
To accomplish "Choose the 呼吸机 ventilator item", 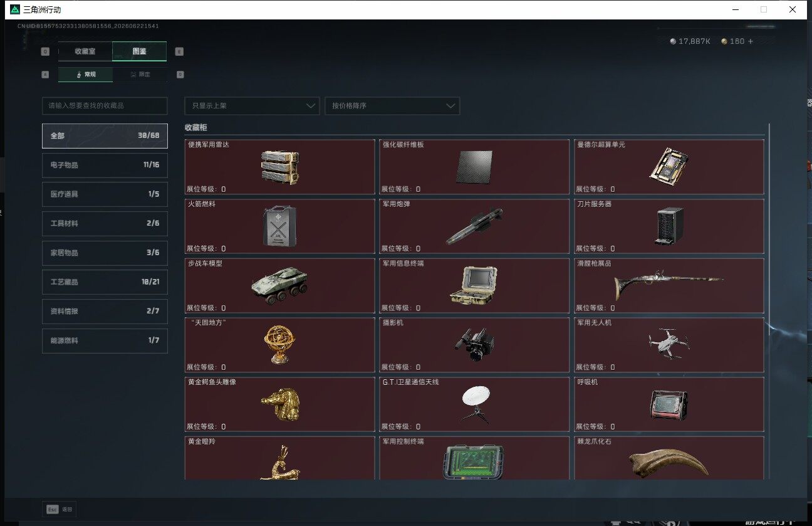I will click(x=669, y=404).
